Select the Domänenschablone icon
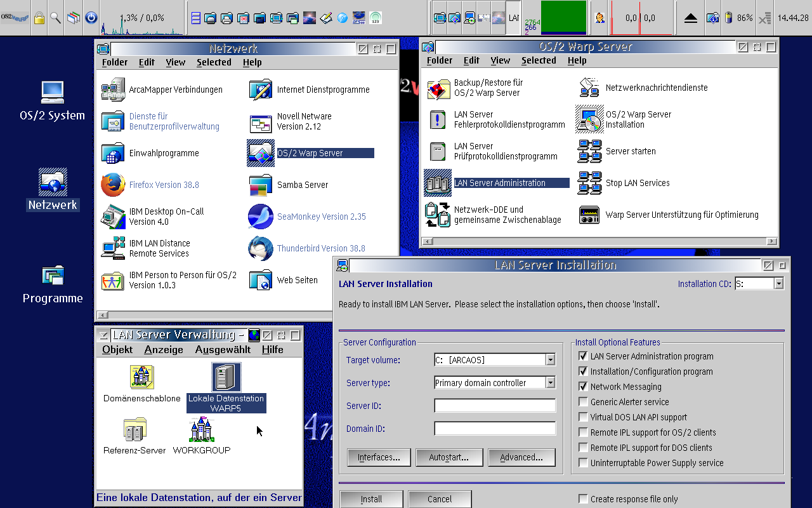Viewport: 812px width, 508px height. click(x=142, y=377)
